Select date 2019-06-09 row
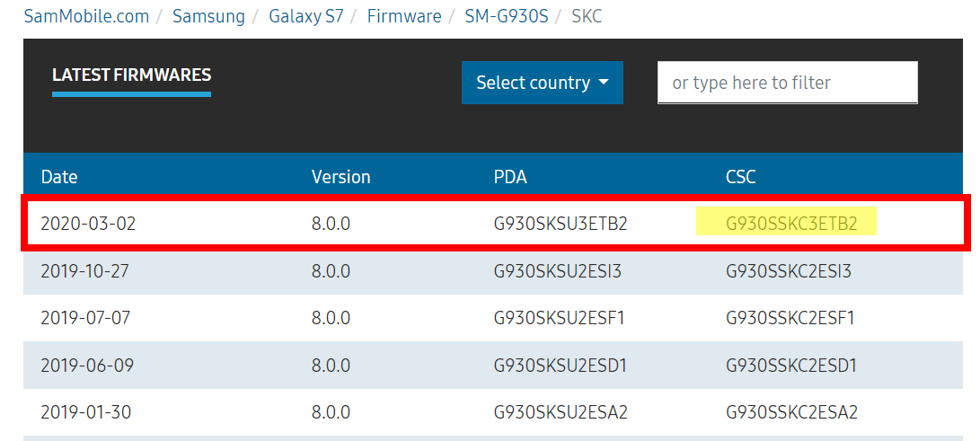Viewport: 980px width, 441px height. point(492,365)
